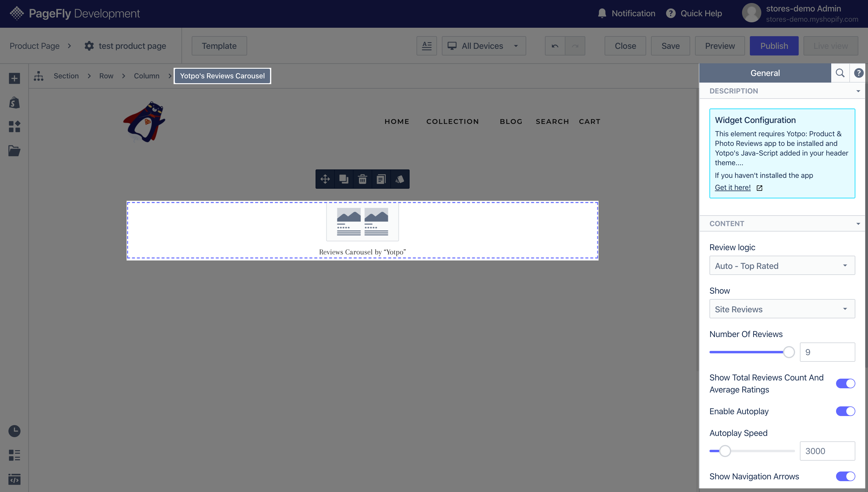Viewport: 868px width, 492px height.
Task: Click the page structure tree icon
Action: [39, 76]
